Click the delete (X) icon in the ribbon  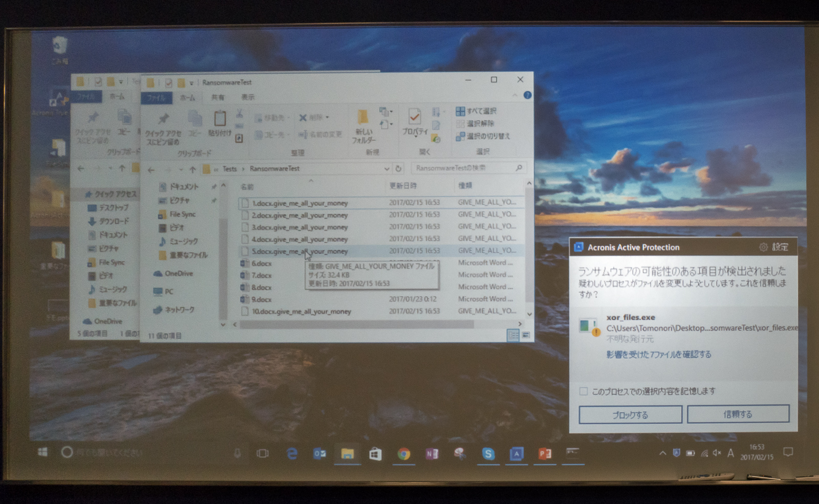[303, 117]
